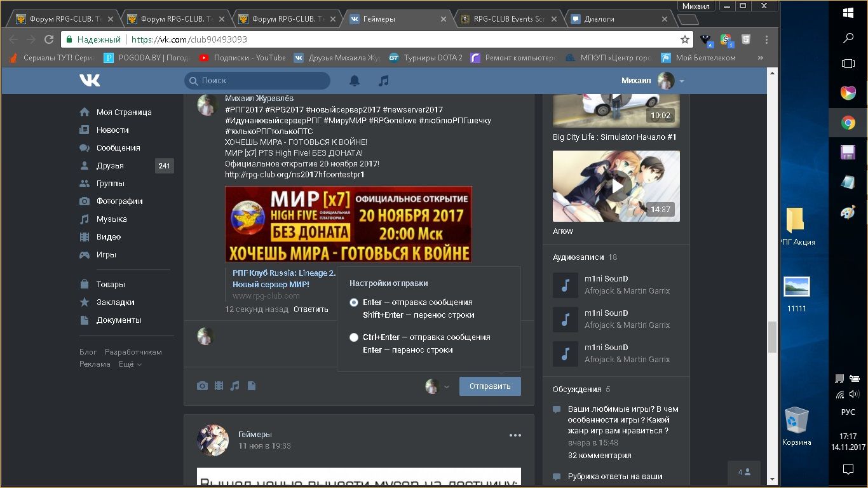Switch to the Диалоги browser tab
The width and height of the screenshot is (868, 488).
(620, 19)
